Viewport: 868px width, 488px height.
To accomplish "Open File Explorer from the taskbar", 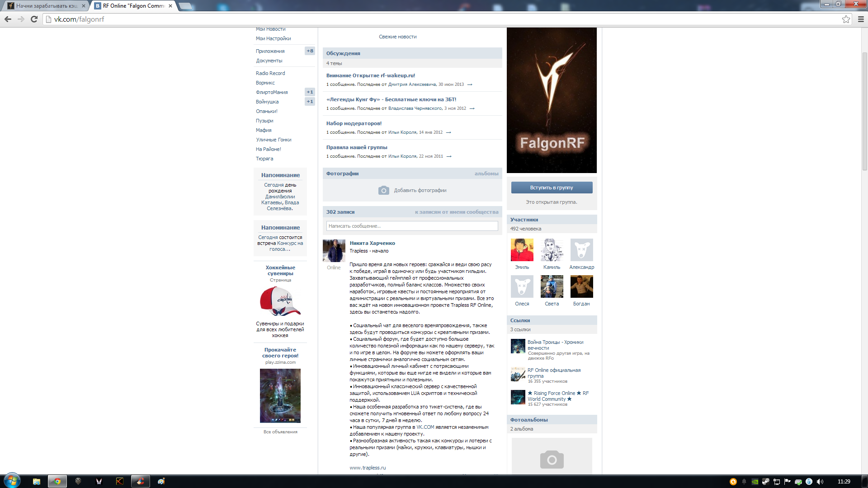I will (37, 481).
